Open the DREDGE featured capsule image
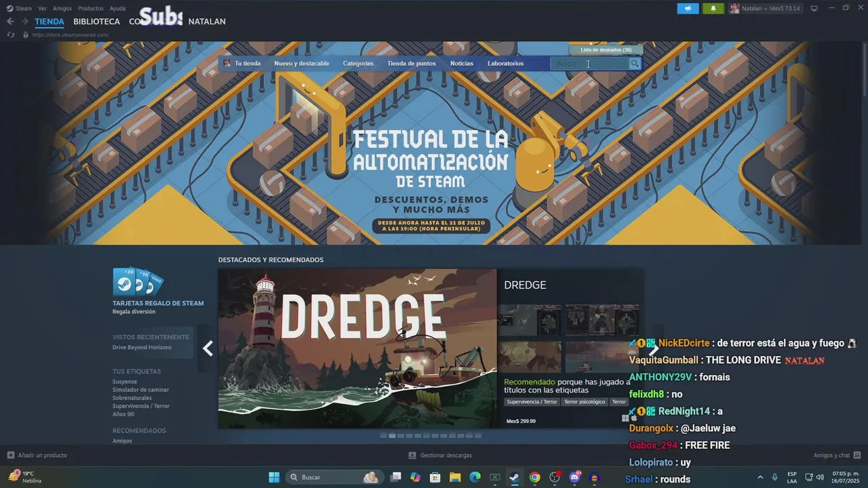The width and height of the screenshot is (868, 488). click(x=357, y=348)
